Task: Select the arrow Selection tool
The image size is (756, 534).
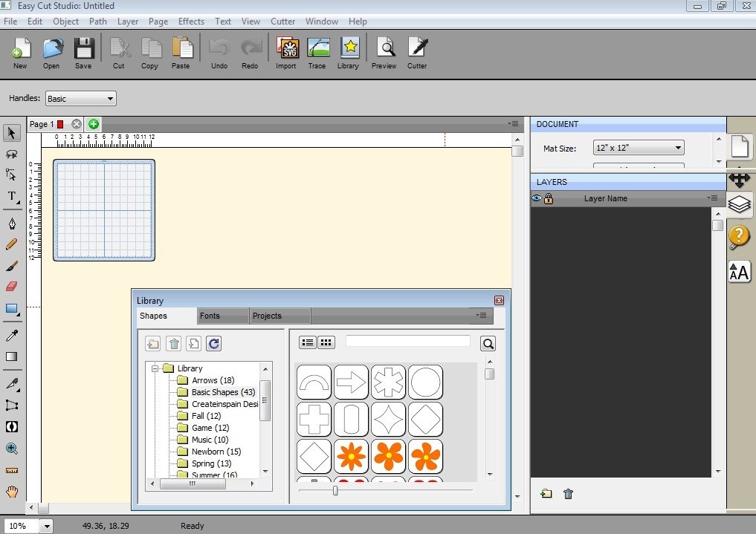Action: [x=12, y=133]
